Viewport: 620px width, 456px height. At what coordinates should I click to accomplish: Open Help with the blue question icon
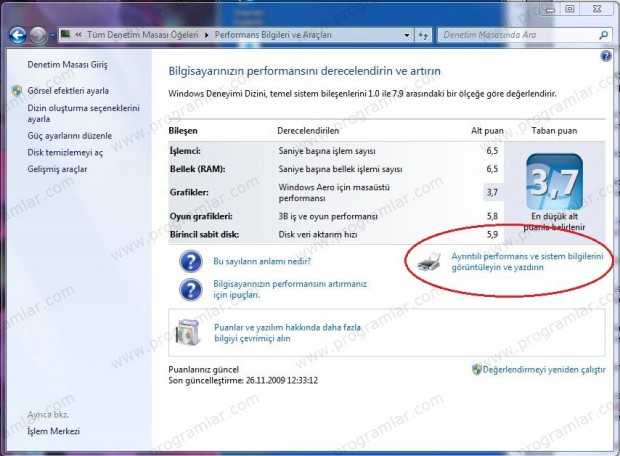pyautogui.click(x=606, y=56)
